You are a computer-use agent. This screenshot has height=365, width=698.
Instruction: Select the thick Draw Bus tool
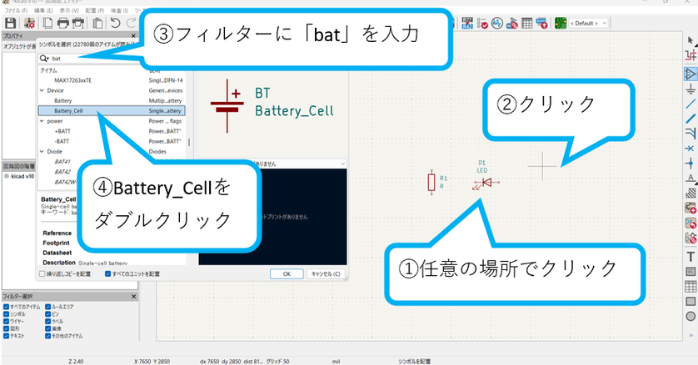[690, 118]
